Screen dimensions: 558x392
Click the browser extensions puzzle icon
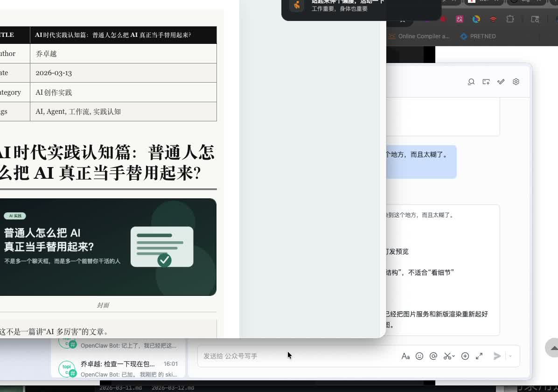pos(510,19)
